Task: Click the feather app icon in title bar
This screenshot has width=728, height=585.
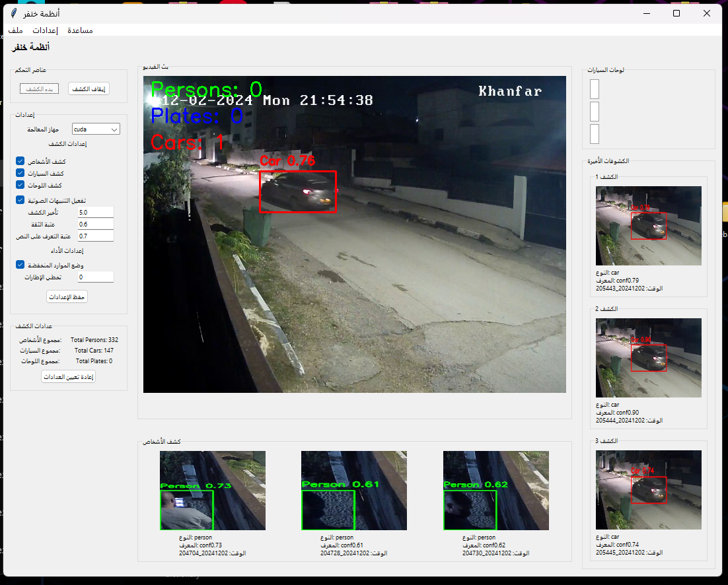Action: pos(14,13)
